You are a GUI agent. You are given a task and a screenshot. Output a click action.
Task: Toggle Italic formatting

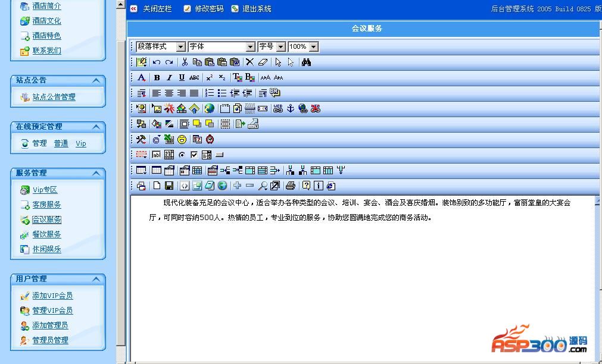[169, 78]
